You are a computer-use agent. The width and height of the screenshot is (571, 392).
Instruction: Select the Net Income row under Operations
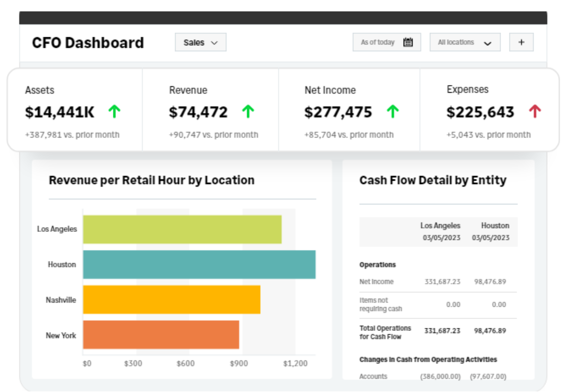[x=376, y=281]
